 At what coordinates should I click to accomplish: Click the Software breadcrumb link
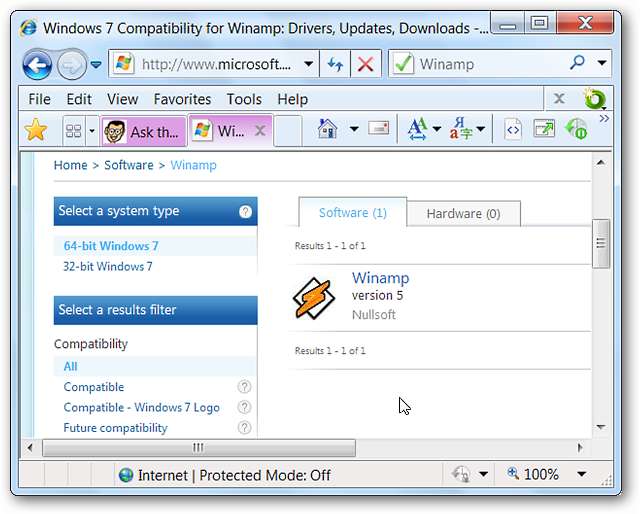coord(129,165)
